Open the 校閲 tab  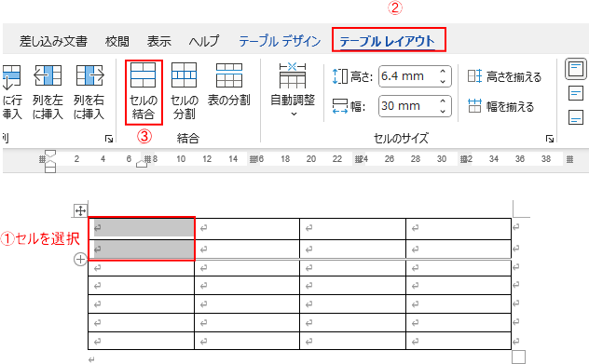pyautogui.click(x=117, y=41)
